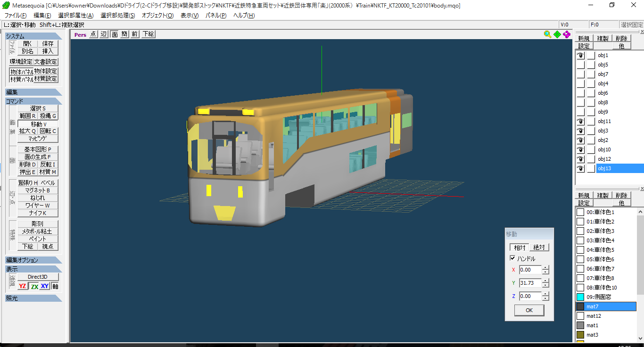Collapse the システム panel header
This screenshot has height=347, width=644.
pos(33,36)
